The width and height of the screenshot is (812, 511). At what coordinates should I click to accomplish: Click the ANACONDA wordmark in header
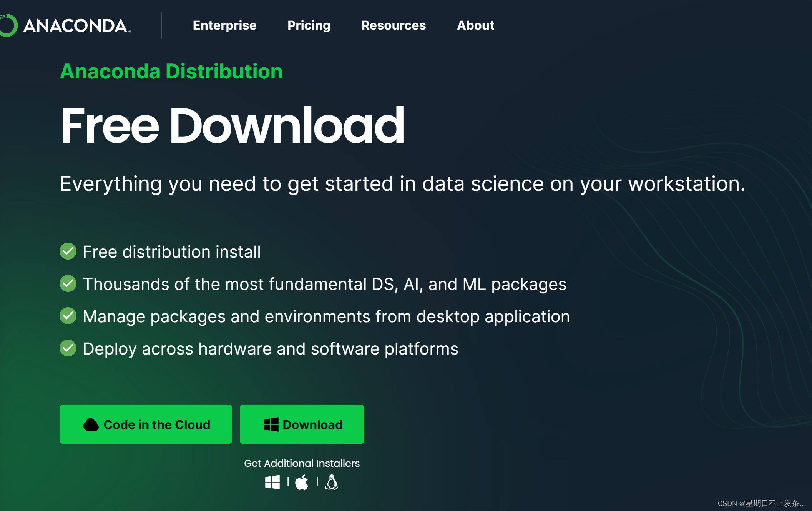(x=76, y=26)
